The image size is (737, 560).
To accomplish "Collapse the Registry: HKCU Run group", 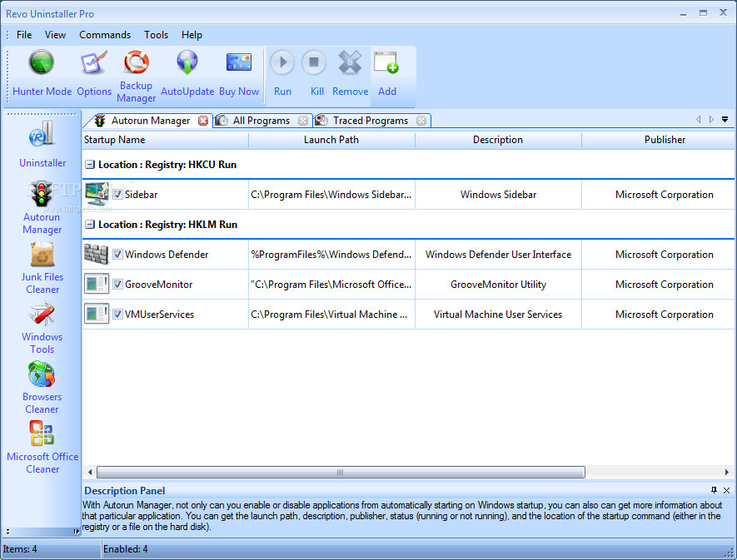I will [x=90, y=165].
